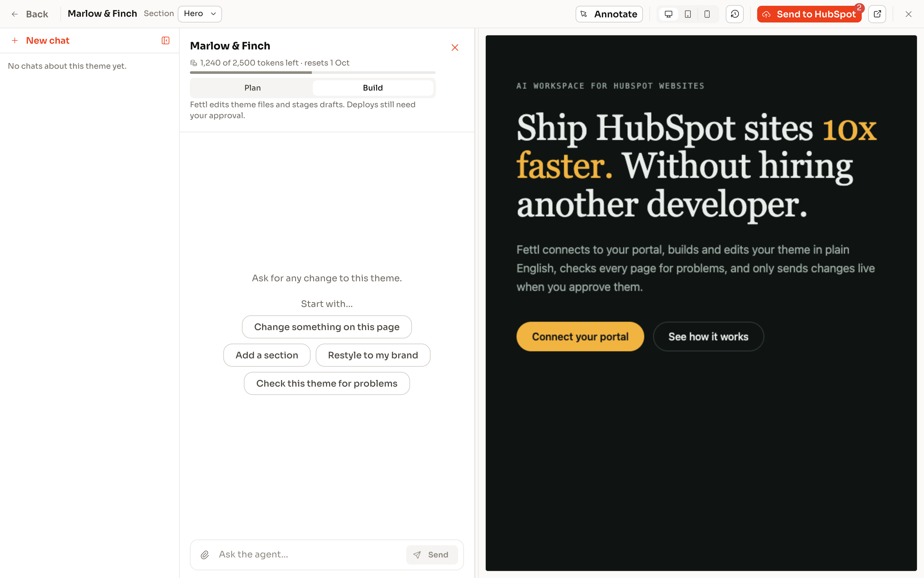Click Send to HubSpot button
Viewport: 924px width, 578px height.
point(809,14)
